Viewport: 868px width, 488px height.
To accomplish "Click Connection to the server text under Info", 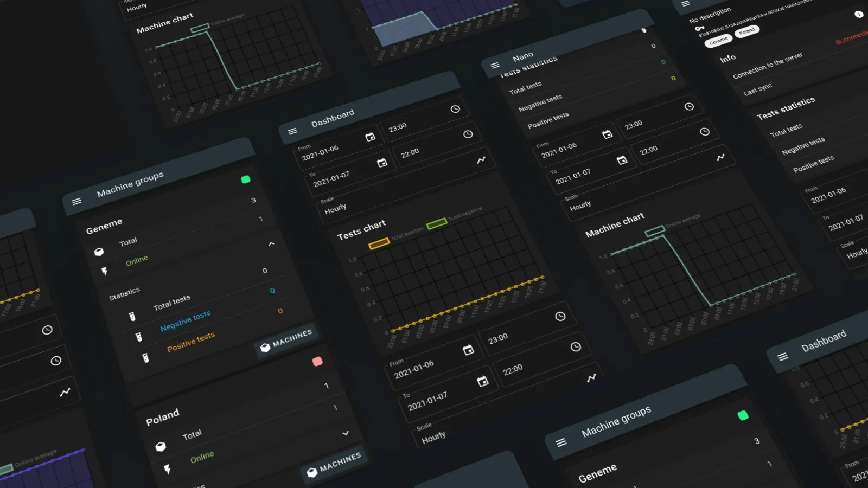I will click(x=768, y=66).
